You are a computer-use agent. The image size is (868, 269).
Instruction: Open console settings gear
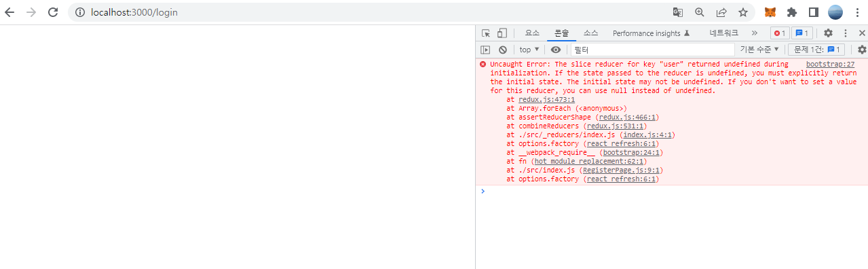click(862, 50)
